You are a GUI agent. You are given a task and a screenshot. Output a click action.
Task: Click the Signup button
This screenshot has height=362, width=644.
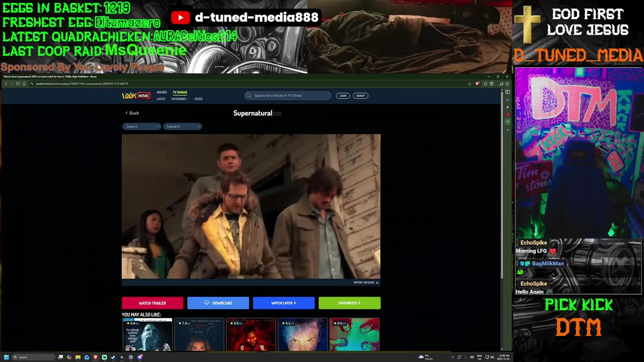click(360, 96)
